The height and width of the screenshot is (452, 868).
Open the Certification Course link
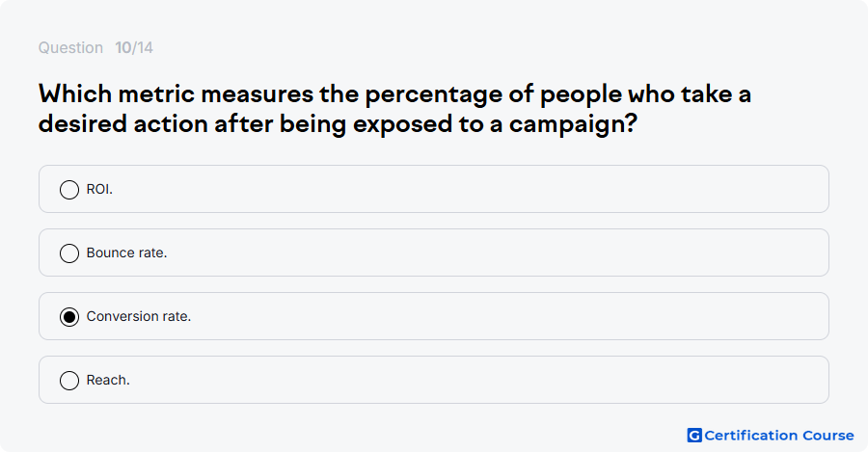(x=771, y=436)
